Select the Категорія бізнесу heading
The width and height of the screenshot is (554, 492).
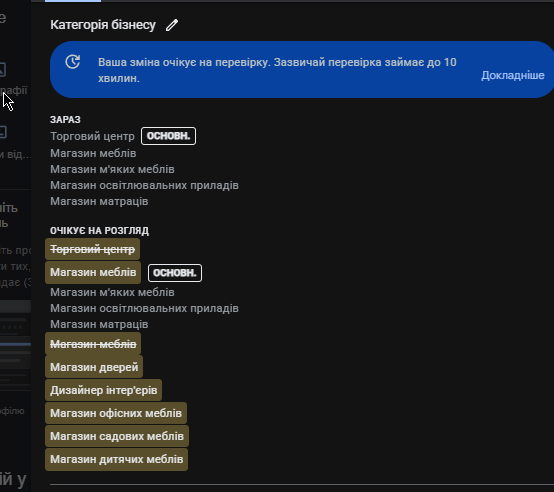point(103,25)
